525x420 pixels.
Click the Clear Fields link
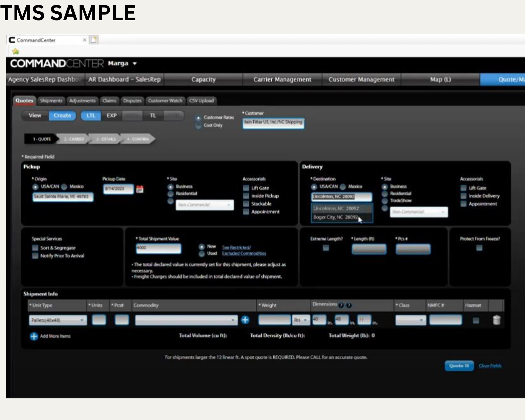(490, 366)
